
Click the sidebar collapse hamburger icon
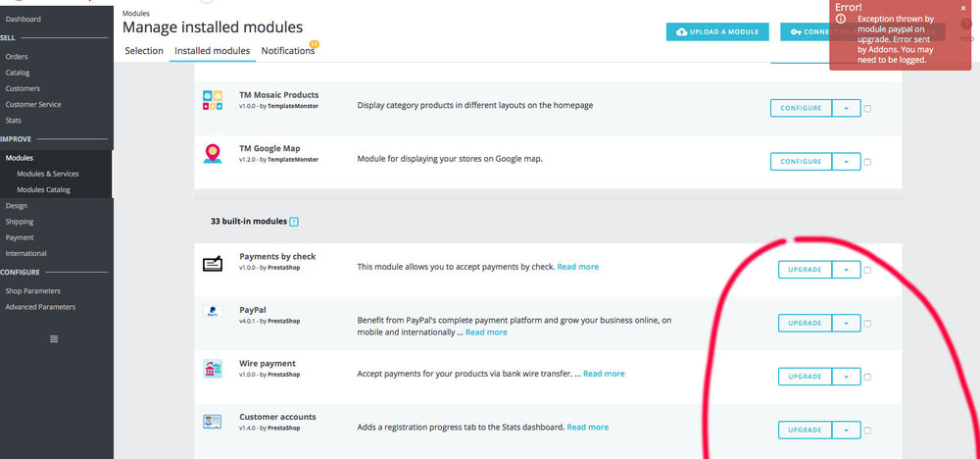[54, 339]
